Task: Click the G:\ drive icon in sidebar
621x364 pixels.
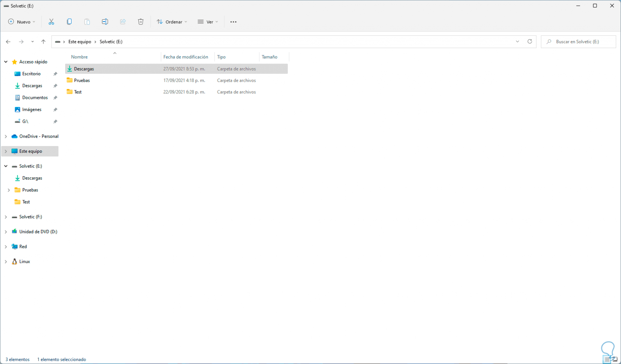Action: pos(17,122)
